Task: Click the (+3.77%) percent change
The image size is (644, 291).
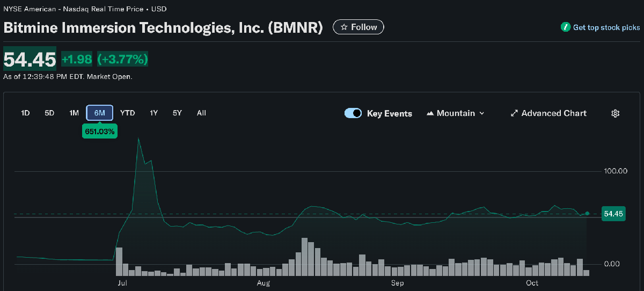Action: (x=122, y=59)
